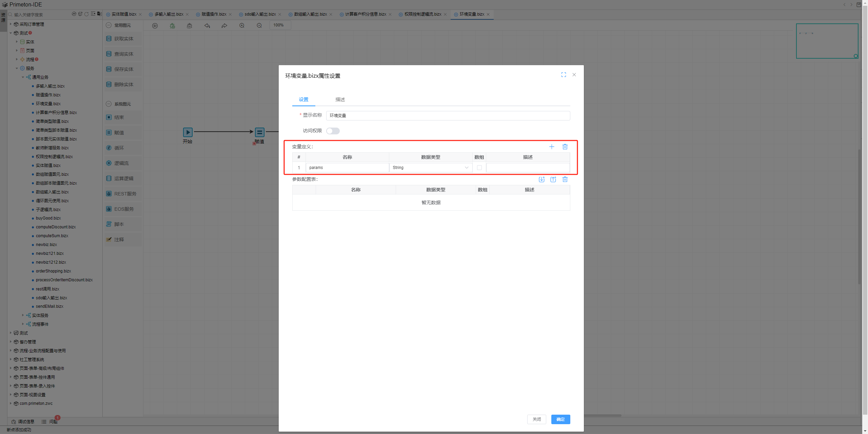Click the 显示名称 input field

pyautogui.click(x=448, y=116)
